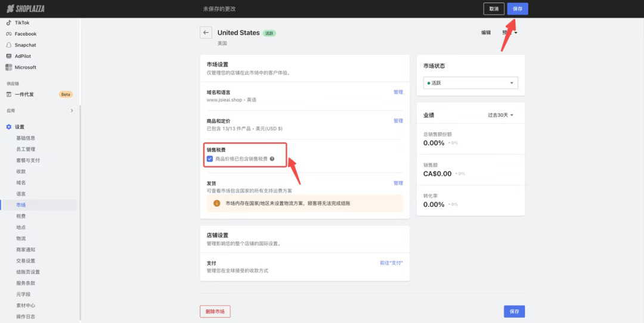The height and width of the screenshot is (323, 644).
Task: Open Snapchat via its ghost icon
Action: click(x=9, y=45)
